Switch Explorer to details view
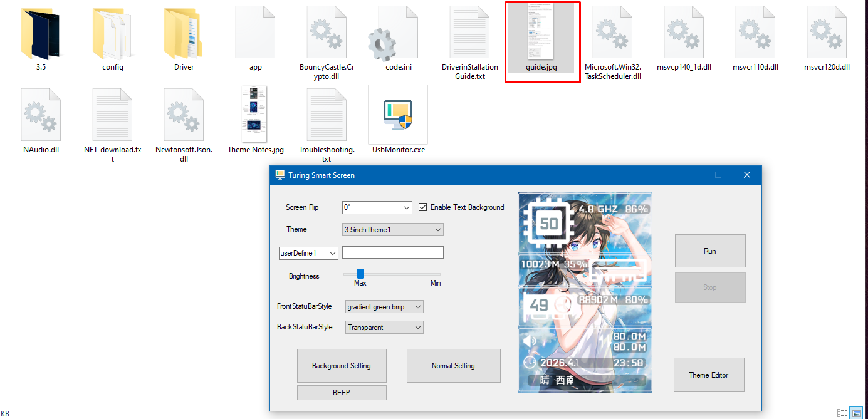The width and height of the screenshot is (868, 419). tap(843, 413)
